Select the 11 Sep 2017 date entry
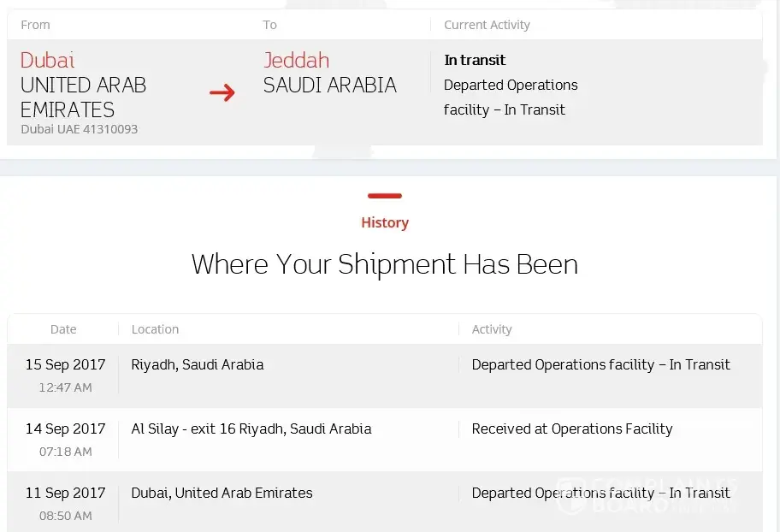The width and height of the screenshot is (780, 532). 65,493
